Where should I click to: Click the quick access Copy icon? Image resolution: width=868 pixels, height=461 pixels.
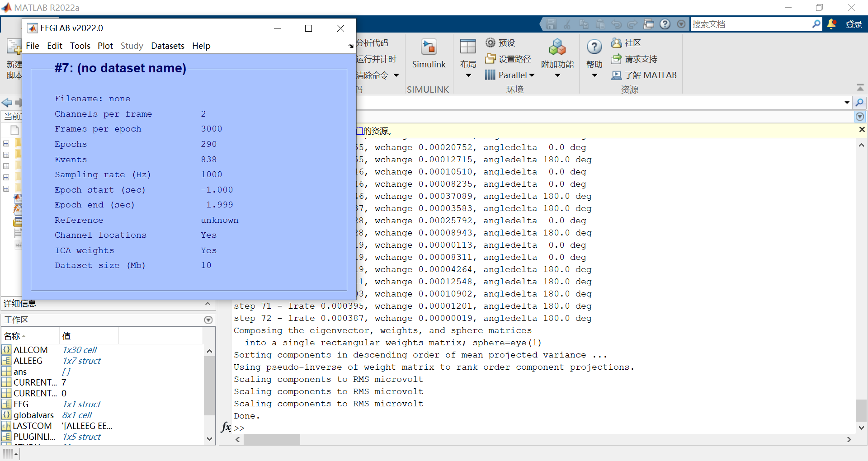click(584, 24)
